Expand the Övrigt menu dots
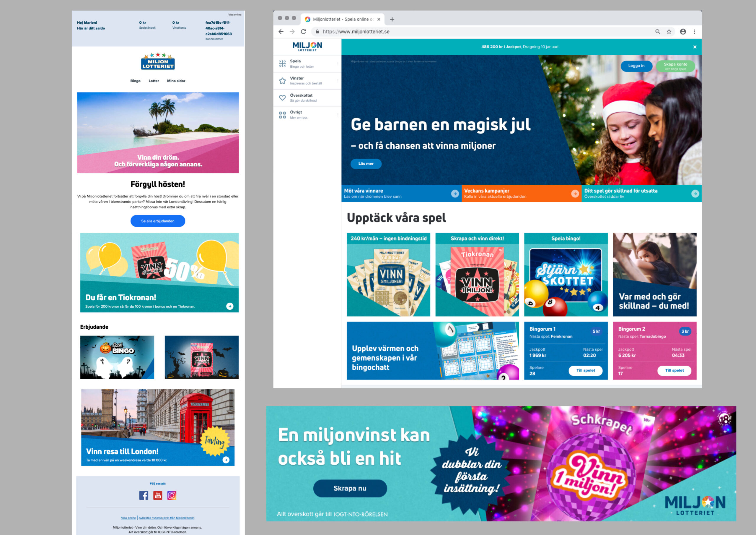The width and height of the screenshot is (756, 535). click(x=338, y=115)
